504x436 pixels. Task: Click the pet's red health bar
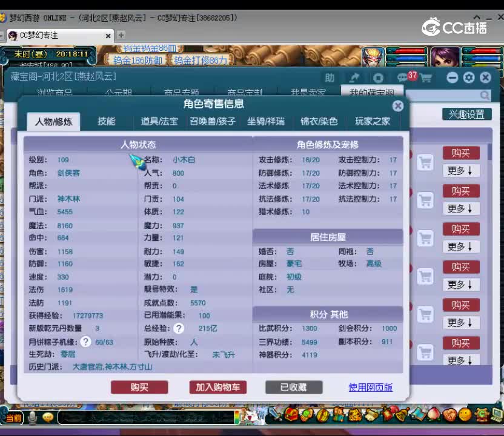(x=406, y=51)
